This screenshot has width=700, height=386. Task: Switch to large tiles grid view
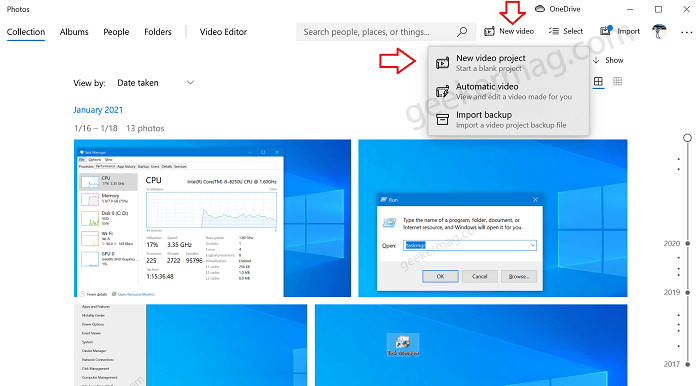[598, 82]
